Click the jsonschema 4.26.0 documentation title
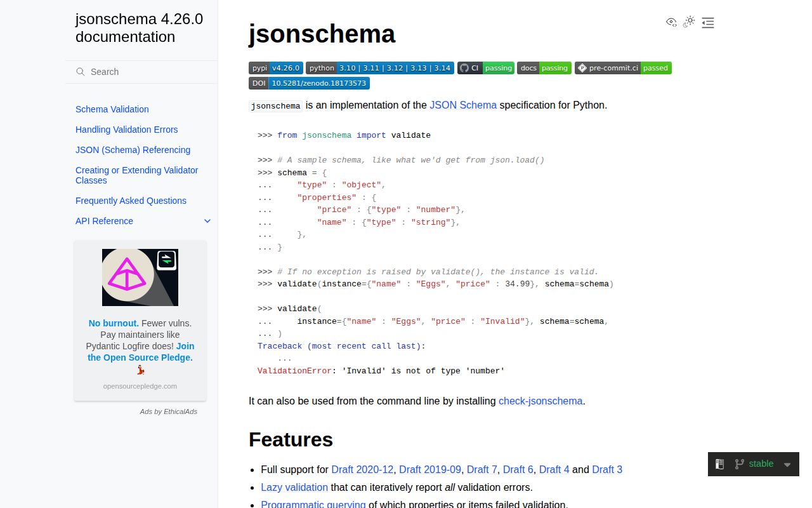812x508 pixels. 139,28
